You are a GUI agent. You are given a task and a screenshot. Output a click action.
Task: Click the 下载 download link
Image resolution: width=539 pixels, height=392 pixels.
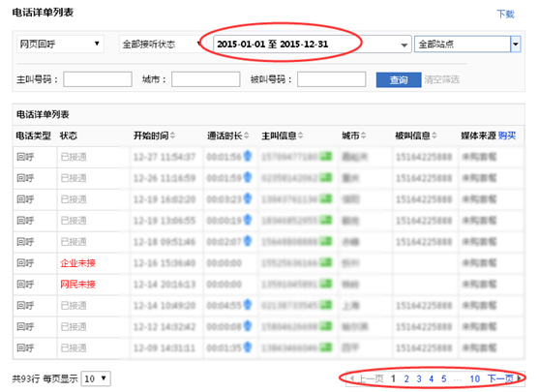(x=506, y=15)
